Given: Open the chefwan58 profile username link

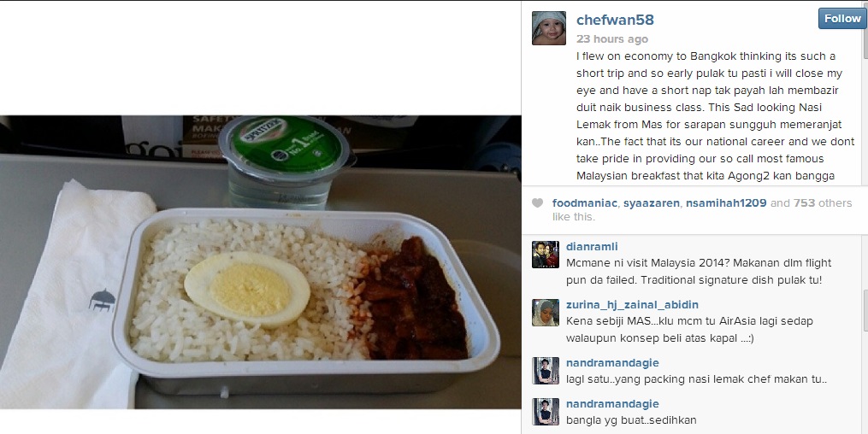Looking at the screenshot, I should pyautogui.click(x=615, y=20).
